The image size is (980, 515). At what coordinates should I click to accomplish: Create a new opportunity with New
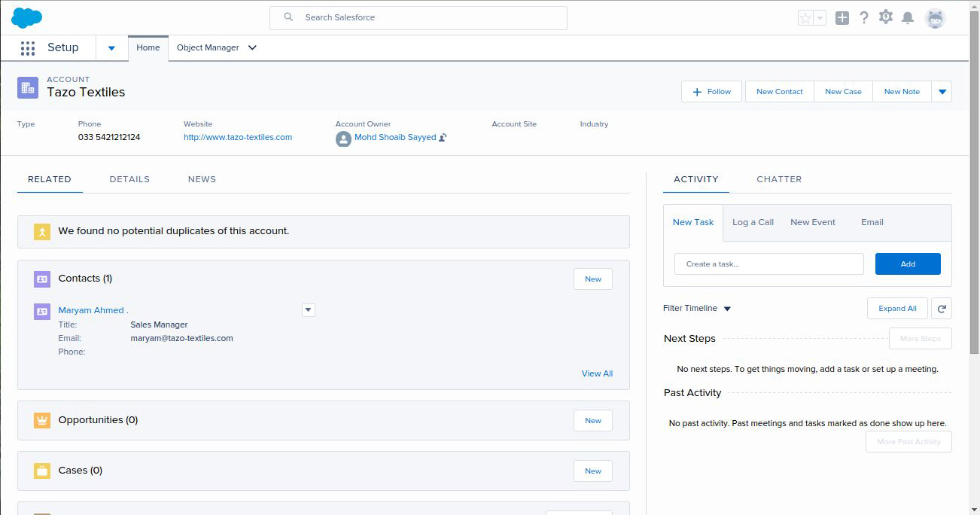click(x=593, y=421)
